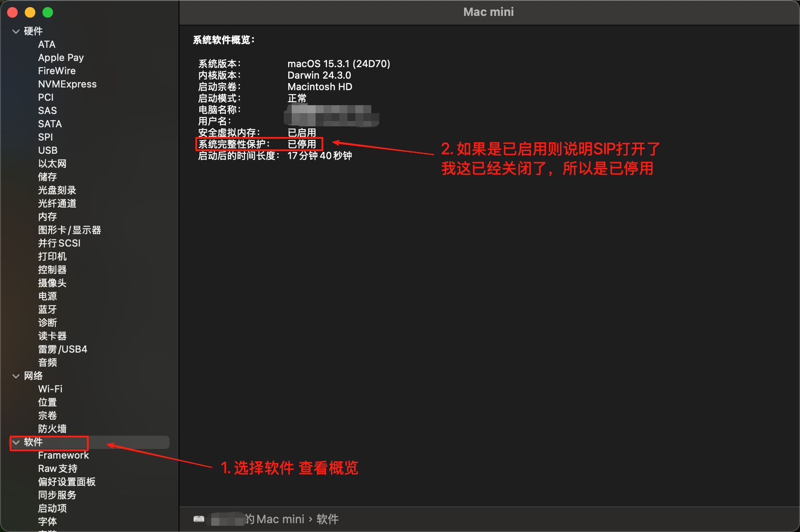Viewport: 800px width, 532px height.
Task: Collapse the 网络 section in the sidebar
Action: click(x=16, y=376)
